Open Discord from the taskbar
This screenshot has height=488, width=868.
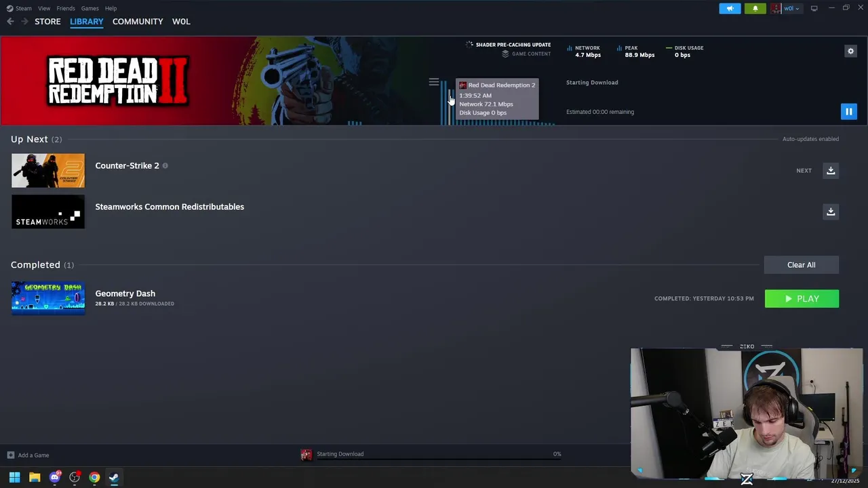(54, 477)
